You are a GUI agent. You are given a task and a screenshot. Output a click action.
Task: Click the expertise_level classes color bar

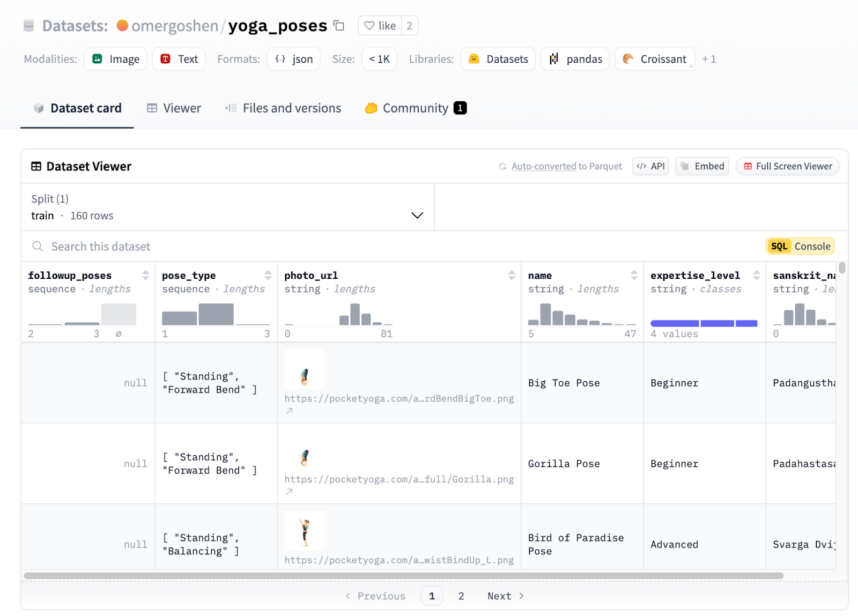[x=704, y=323]
